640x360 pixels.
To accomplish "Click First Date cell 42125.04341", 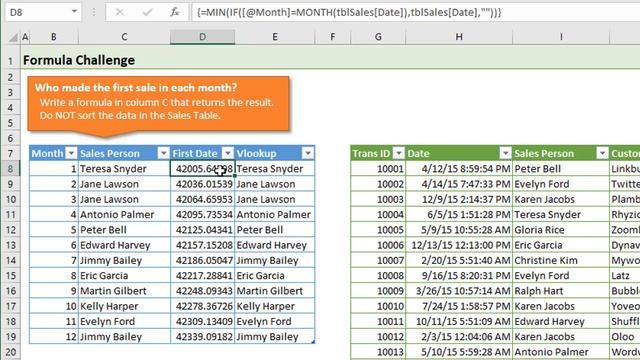I will click(x=202, y=230).
